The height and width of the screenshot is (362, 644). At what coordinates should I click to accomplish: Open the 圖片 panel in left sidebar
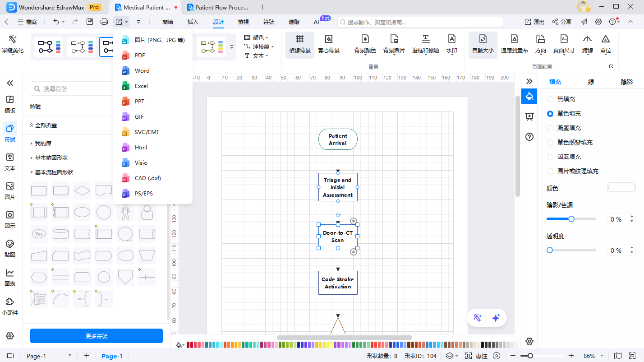[10, 191]
